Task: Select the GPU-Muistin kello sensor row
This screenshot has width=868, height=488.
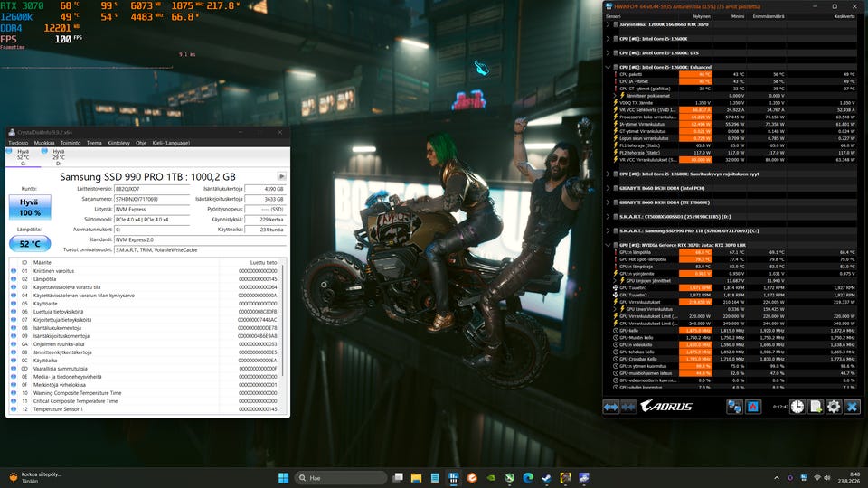Action: click(734, 337)
